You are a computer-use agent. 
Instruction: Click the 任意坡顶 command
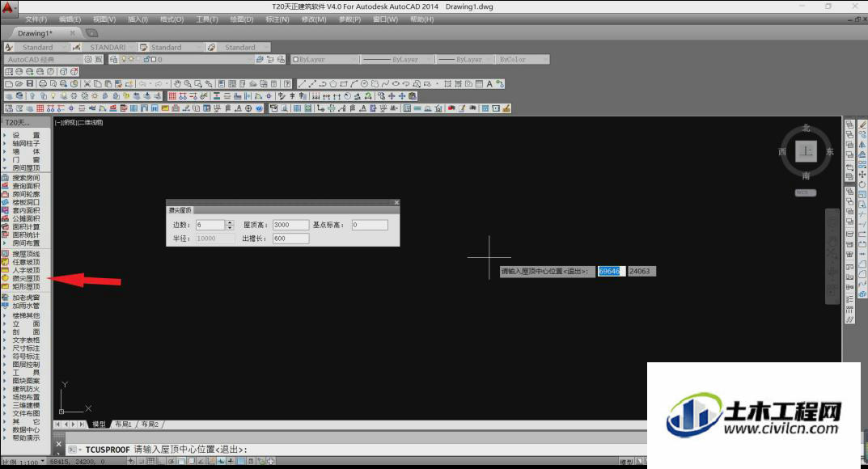[26, 262]
